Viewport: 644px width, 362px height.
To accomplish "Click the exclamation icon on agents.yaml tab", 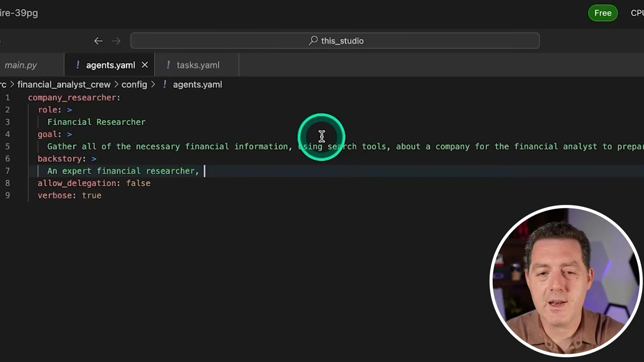I will (78, 65).
